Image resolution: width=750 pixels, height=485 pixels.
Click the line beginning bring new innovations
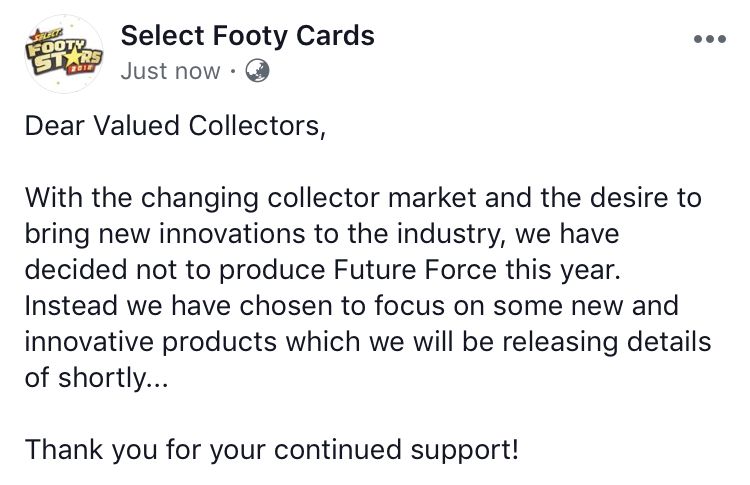[x=322, y=234]
